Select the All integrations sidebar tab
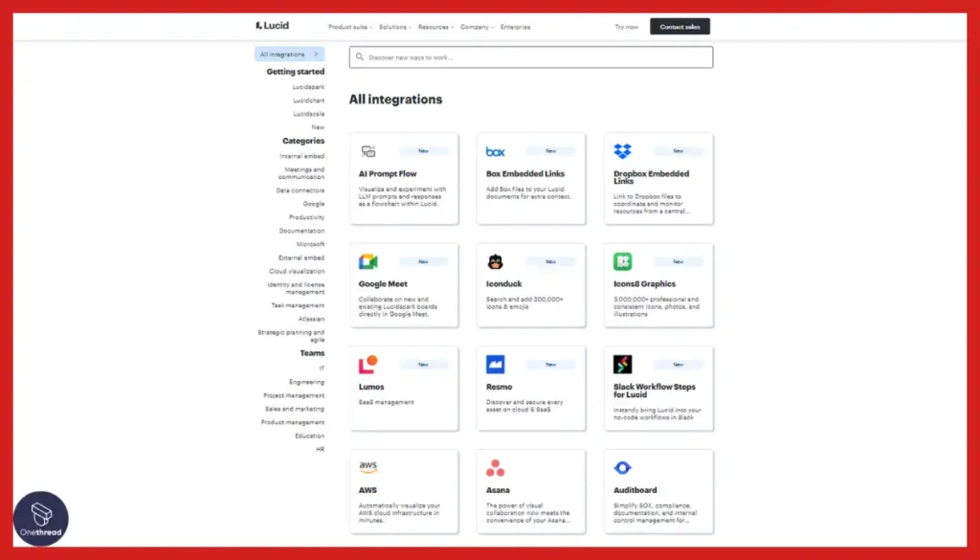This screenshot has width=980, height=560. pos(289,55)
